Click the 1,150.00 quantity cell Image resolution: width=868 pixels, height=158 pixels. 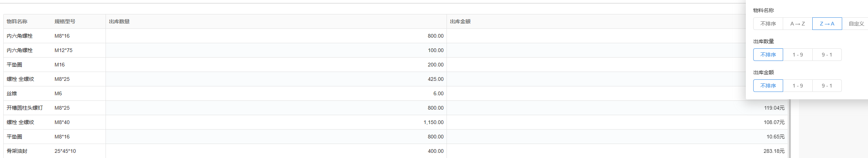[433, 122]
